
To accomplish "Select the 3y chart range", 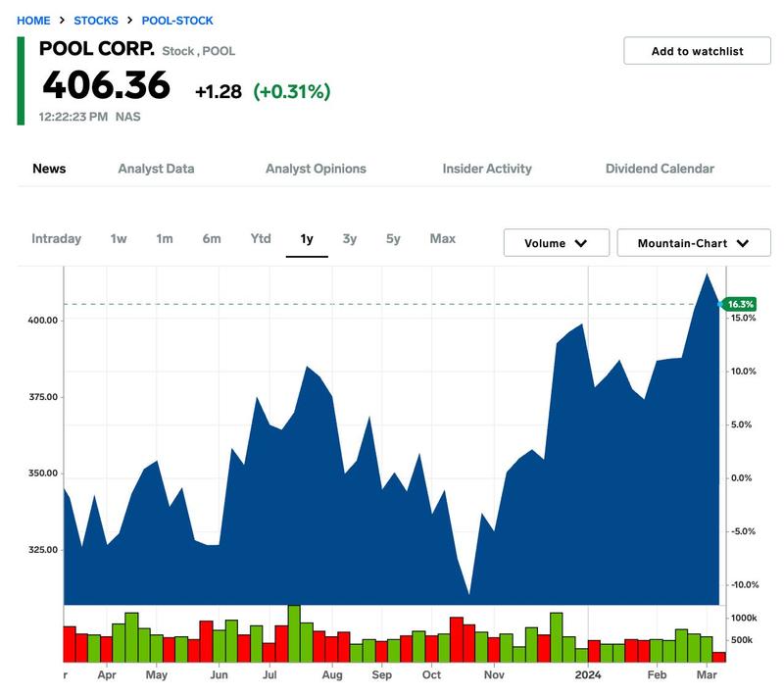I will pos(350,238).
